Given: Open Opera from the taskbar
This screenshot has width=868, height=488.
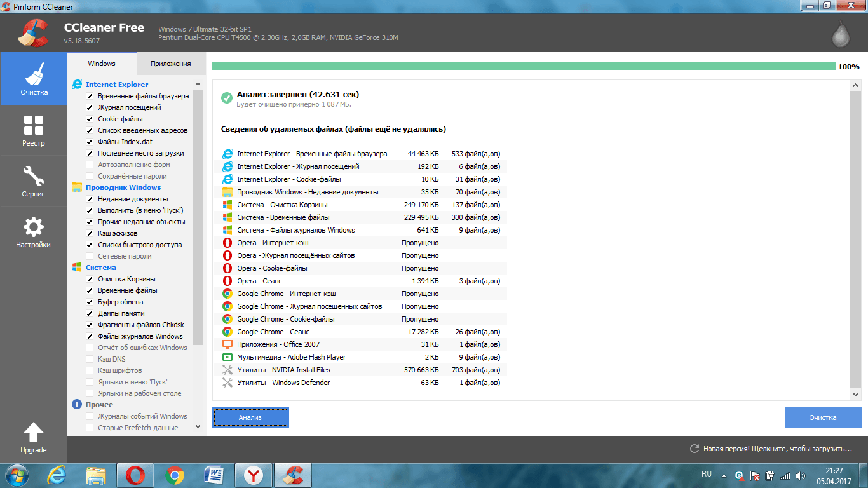Looking at the screenshot, I should 135,475.
